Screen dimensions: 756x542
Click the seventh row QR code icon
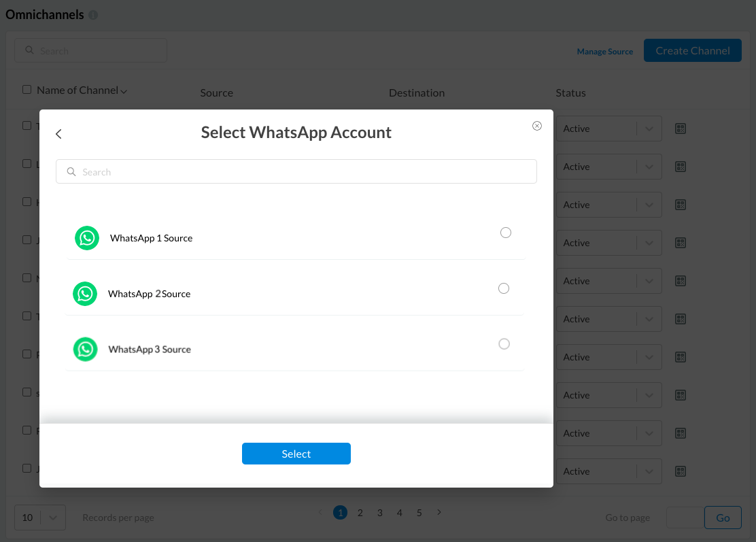click(681, 357)
